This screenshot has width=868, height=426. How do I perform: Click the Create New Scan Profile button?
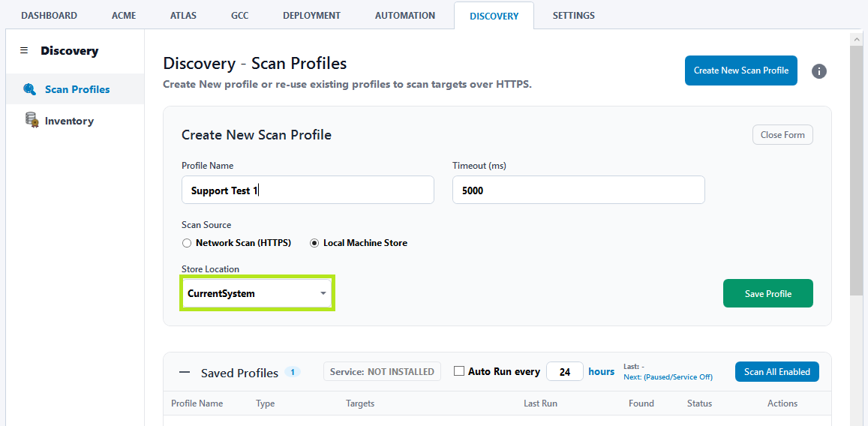740,70
